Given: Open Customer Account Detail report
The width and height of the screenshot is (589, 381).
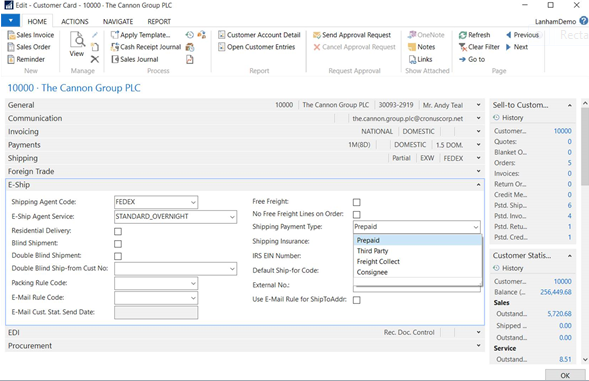Looking at the screenshot, I should click(259, 35).
